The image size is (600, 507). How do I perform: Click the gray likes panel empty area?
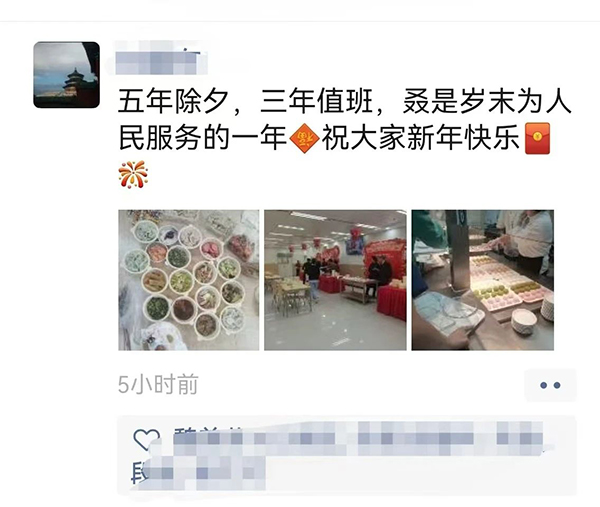point(421,474)
